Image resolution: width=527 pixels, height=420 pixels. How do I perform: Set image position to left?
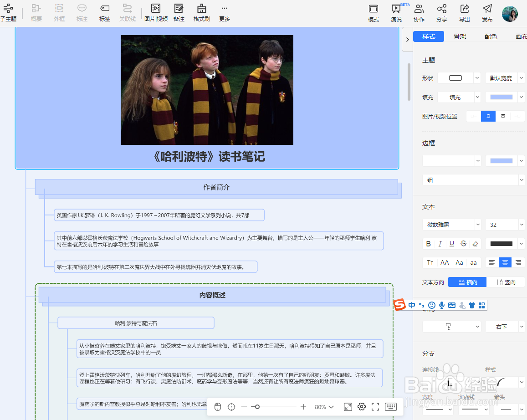[x=474, y=116]
